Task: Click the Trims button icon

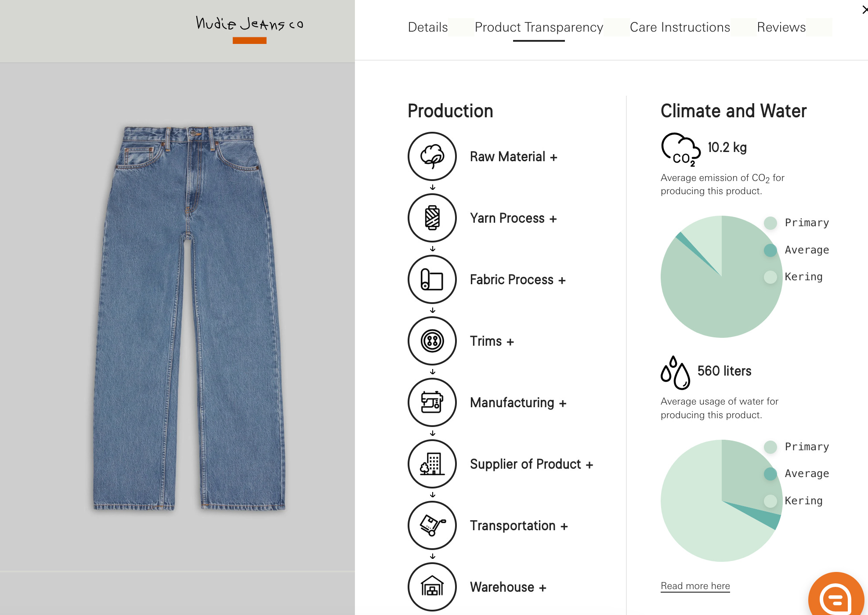Action: click(432, 341)
